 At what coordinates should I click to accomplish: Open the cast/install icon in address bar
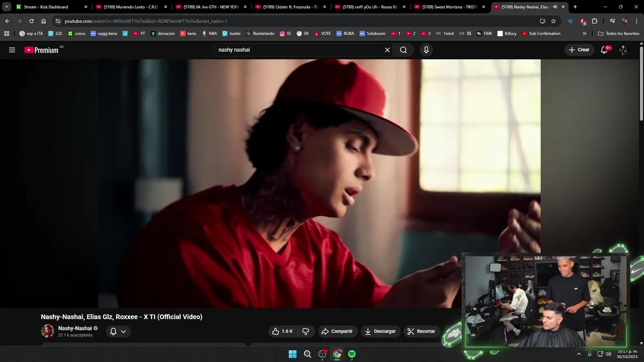click(542, 21)
